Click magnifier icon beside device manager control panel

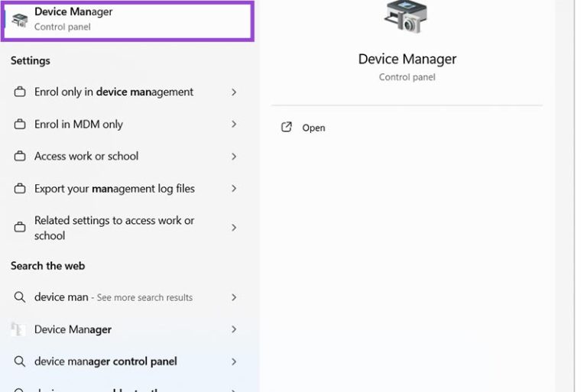point(20,361)
